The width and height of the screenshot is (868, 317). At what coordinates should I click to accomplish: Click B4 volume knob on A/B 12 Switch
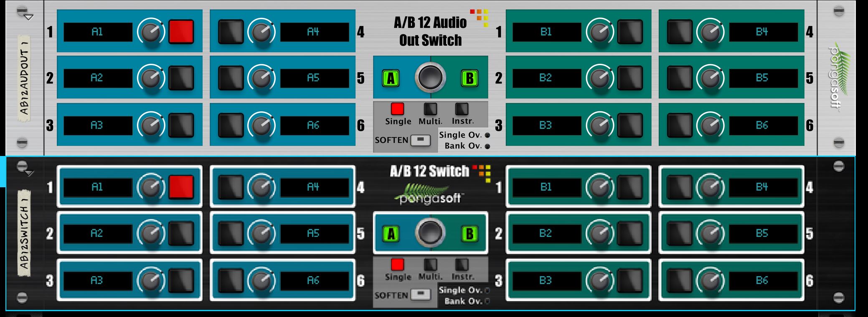pos(710,187)
